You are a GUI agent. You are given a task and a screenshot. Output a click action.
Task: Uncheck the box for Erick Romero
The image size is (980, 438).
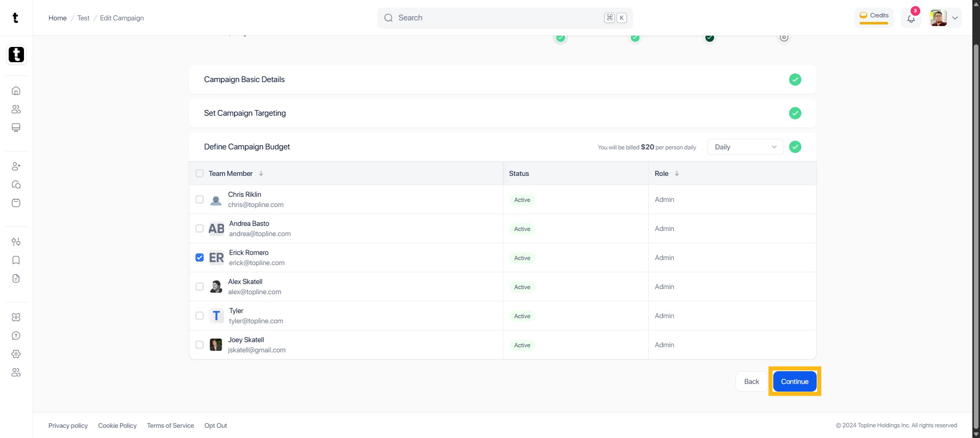200,257
